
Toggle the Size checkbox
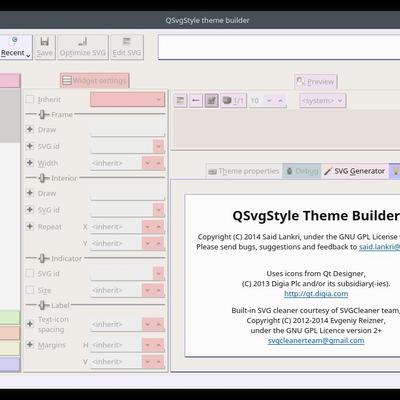[x=30, y=290]
